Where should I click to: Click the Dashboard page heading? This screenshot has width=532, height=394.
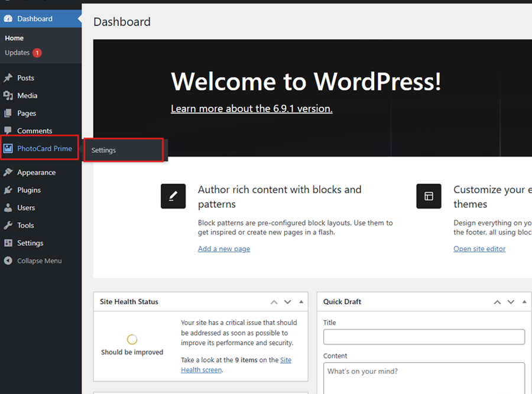click(122, 22)
